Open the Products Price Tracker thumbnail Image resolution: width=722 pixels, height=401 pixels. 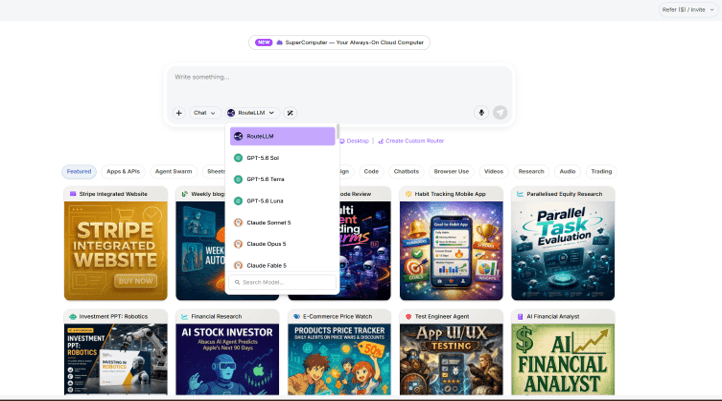[x=339, y=360]
